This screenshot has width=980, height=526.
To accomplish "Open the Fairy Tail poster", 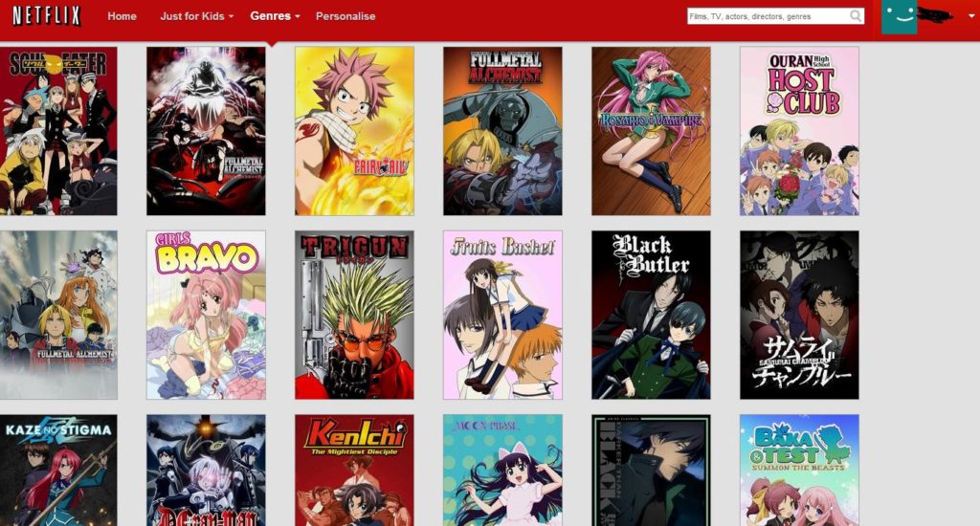I will click(354, 131).
